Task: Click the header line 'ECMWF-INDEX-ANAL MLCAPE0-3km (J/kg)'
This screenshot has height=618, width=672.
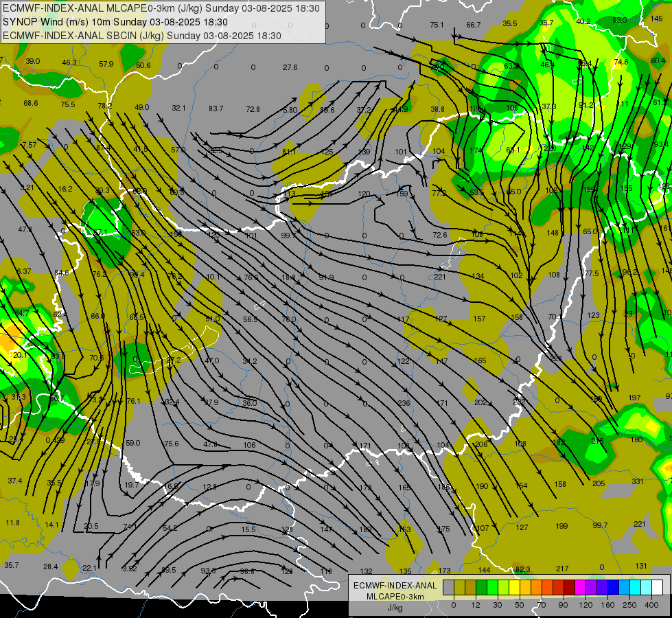Action: tap(103, 8)
